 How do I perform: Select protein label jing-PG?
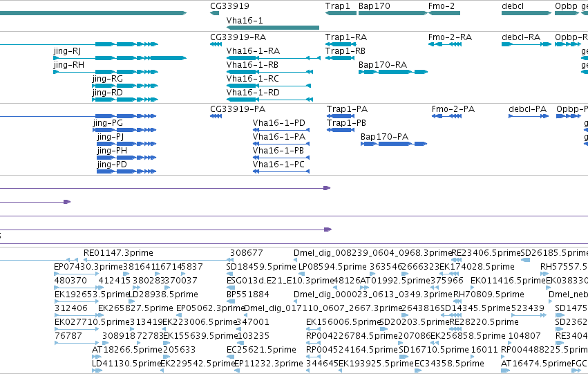108,123
